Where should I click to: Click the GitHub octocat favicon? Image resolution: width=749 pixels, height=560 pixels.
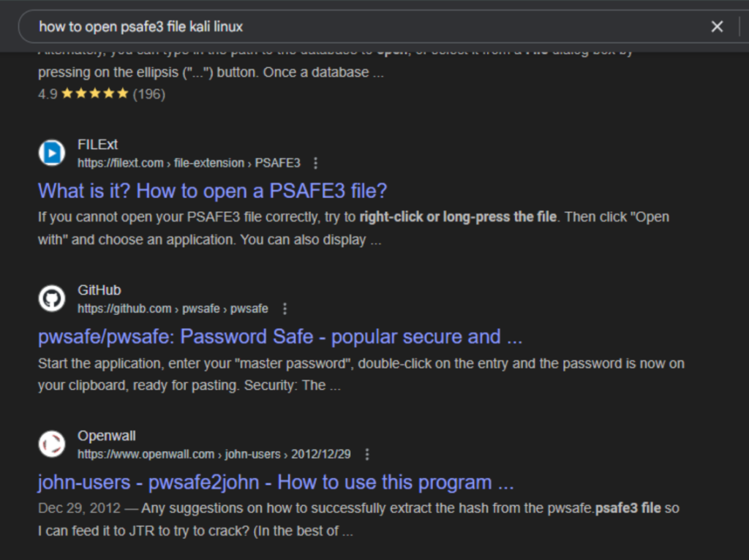pyautogui.click(x=52, y=298)
